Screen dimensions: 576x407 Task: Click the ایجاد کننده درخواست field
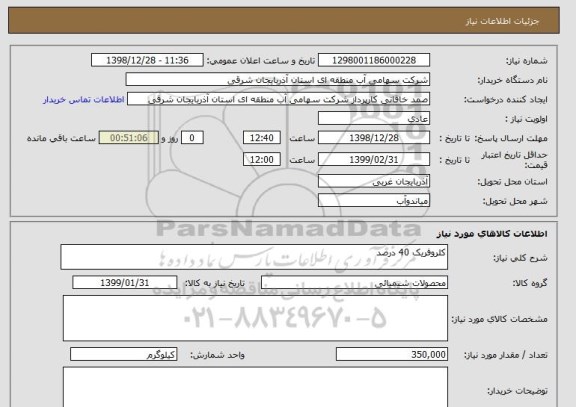278,99
